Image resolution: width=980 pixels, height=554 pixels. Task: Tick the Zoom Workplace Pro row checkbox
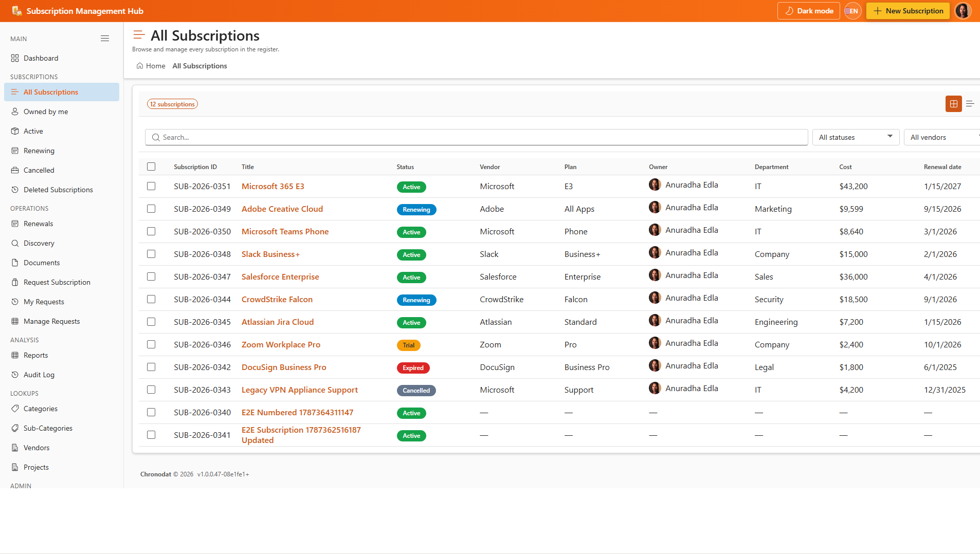point(151,344)
